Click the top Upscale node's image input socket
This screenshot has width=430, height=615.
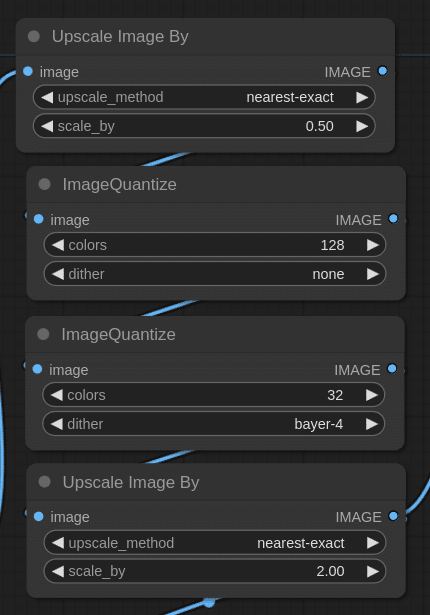[x=28, y=71]
